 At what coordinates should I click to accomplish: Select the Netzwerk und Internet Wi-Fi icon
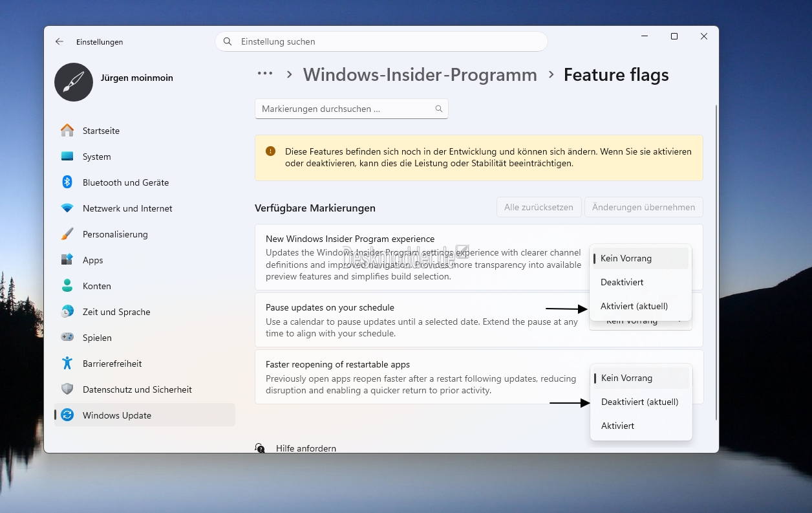click(67, 208)
